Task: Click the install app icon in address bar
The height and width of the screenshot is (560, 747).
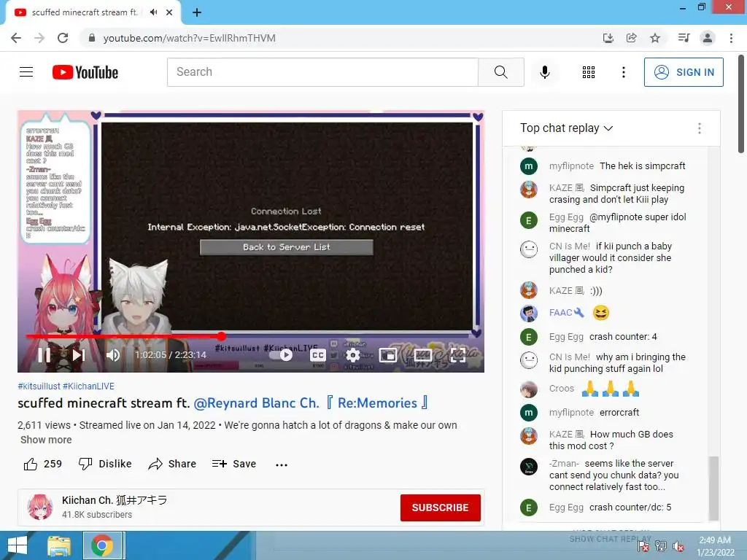Action: (608, 38)
